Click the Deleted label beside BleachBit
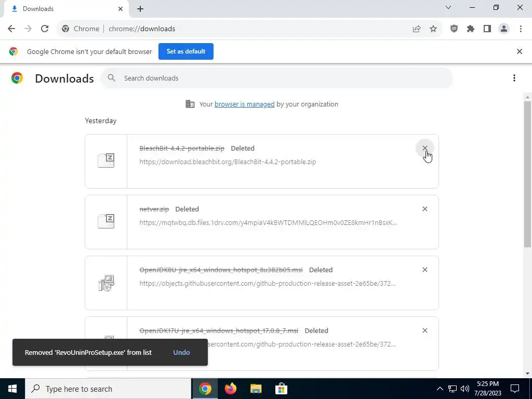 (243, 148)
